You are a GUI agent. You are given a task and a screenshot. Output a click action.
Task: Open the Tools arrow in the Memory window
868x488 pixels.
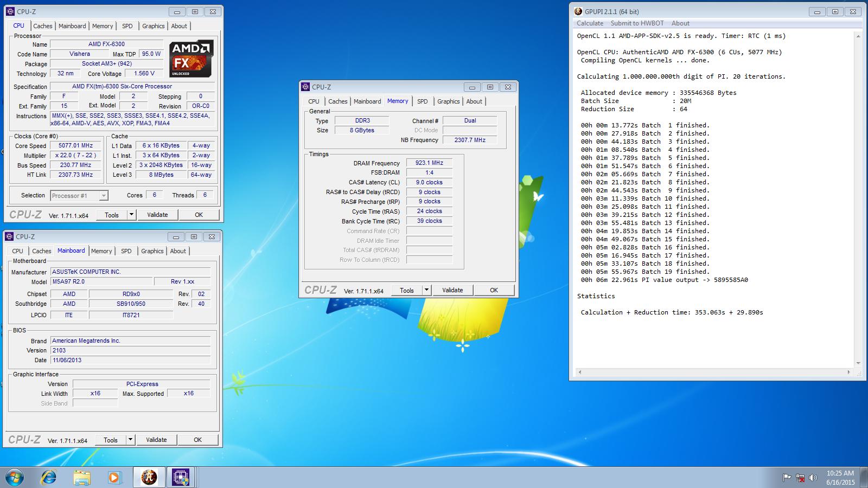tap(426, 290)
